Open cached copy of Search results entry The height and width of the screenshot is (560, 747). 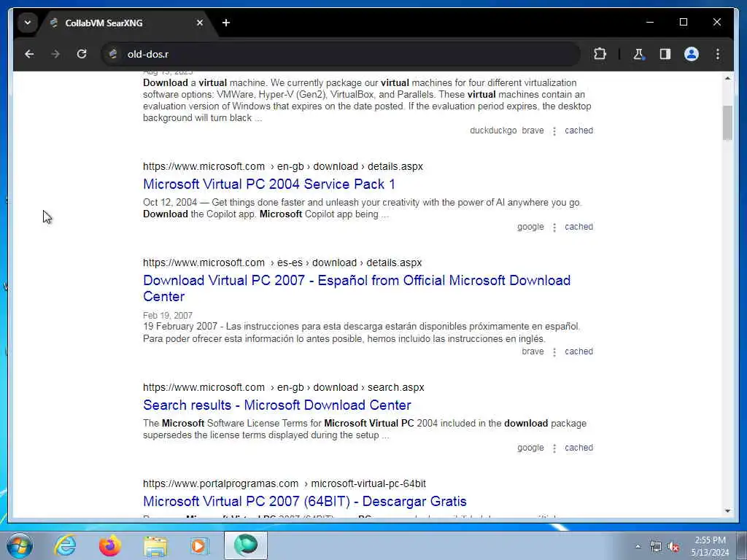(578, 448)
